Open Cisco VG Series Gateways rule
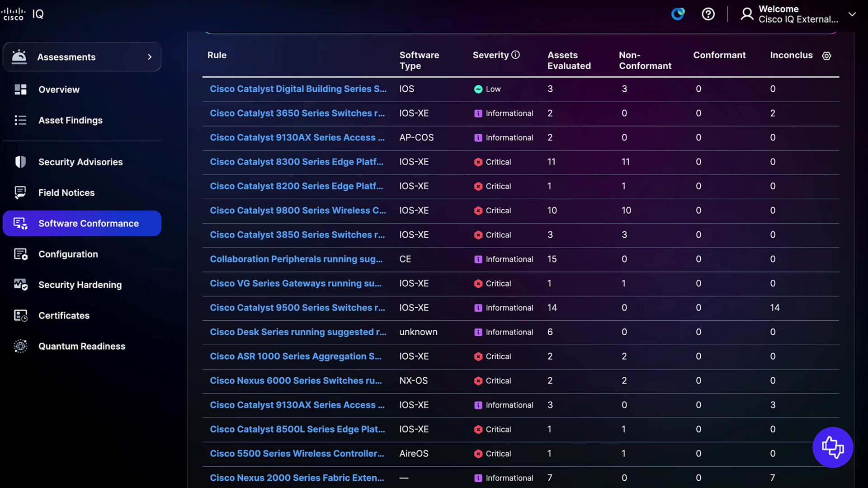868x488 pixels. coord(296,283)
